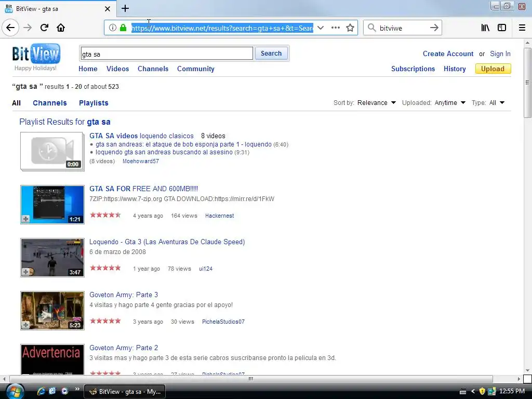532x399 pixels.
Task: Open page actions three-dot menu
Action: (x=336, y=28)
